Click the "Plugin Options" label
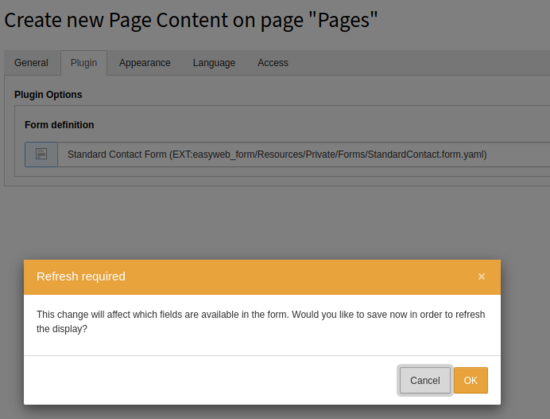550x419 pixels. [x=48, y=95]
